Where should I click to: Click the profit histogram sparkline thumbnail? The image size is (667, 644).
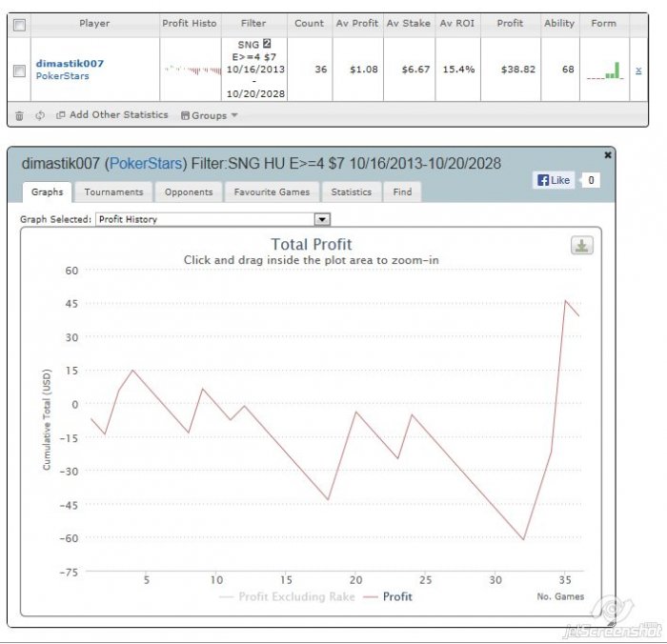pos(192,70)
